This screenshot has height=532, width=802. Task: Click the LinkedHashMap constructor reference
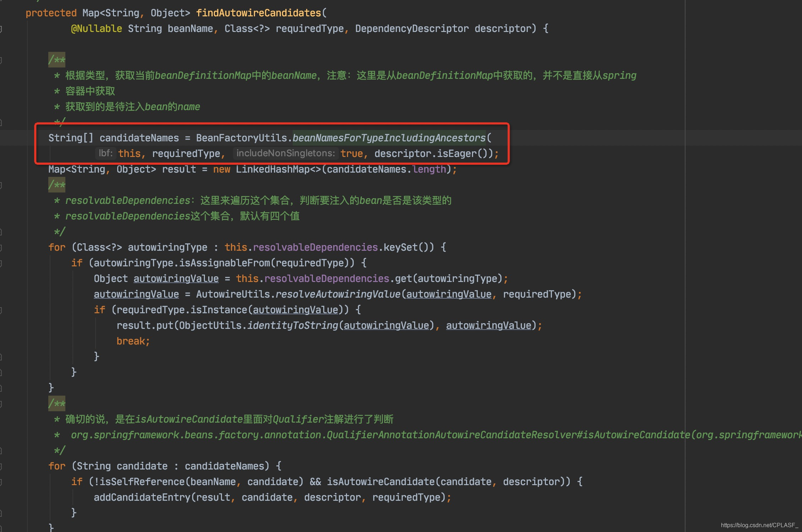pos(272,169)
